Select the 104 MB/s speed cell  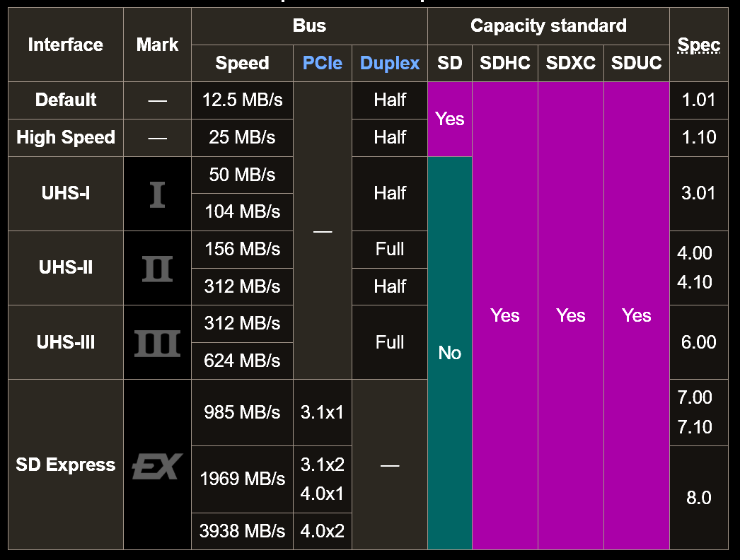pyautogui.click(x=242, y=212)
